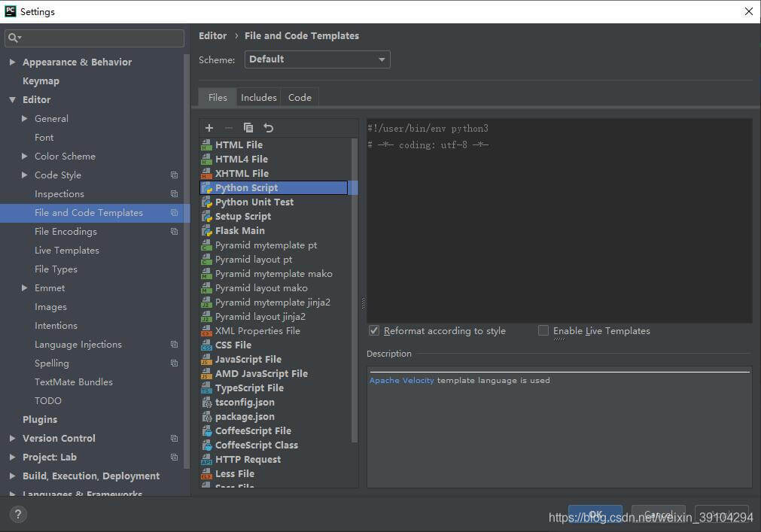Collapse the Editor tree section
The image size is (761, 532).
(x=12, y=100)
